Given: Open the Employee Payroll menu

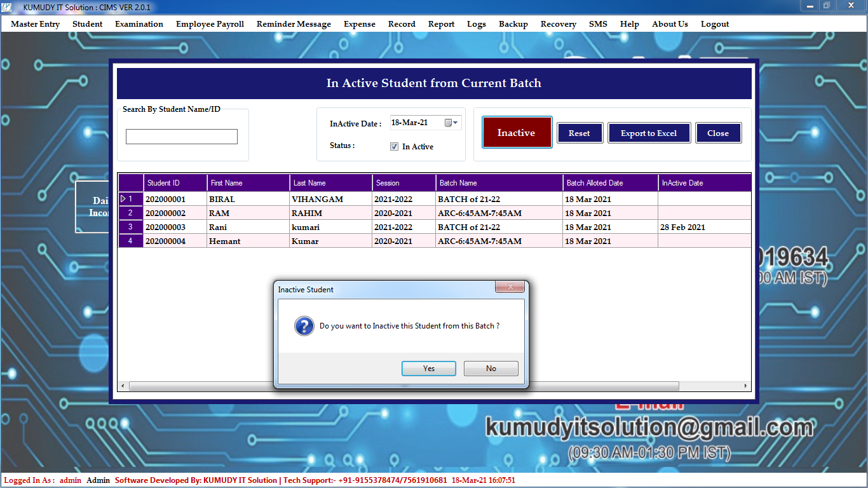Looking at the screenshot, I should [x=210, y=24].
